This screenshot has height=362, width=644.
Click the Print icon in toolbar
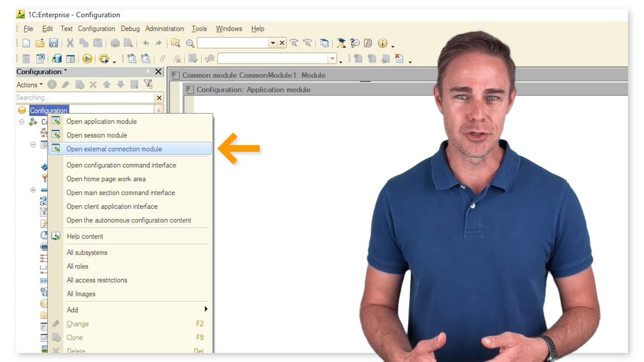(115, 43)
